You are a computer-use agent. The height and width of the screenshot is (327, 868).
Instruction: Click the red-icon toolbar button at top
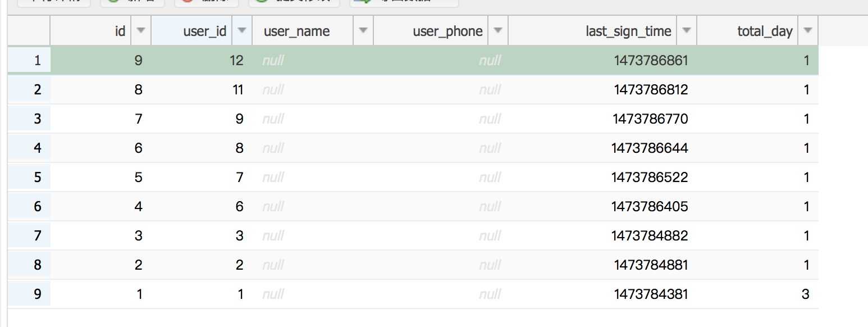click(x=206, y=2)
